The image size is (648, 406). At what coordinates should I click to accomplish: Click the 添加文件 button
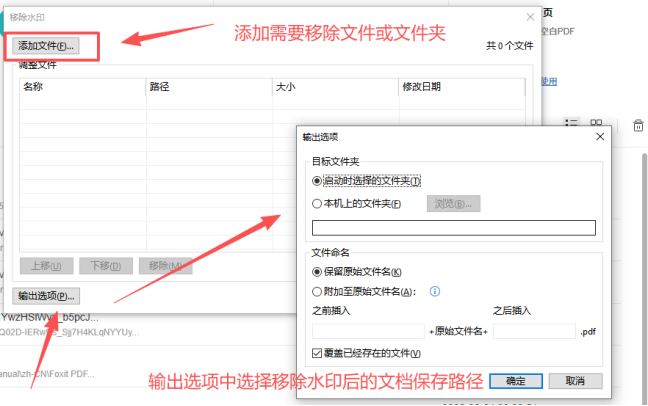tap(46, 46)
